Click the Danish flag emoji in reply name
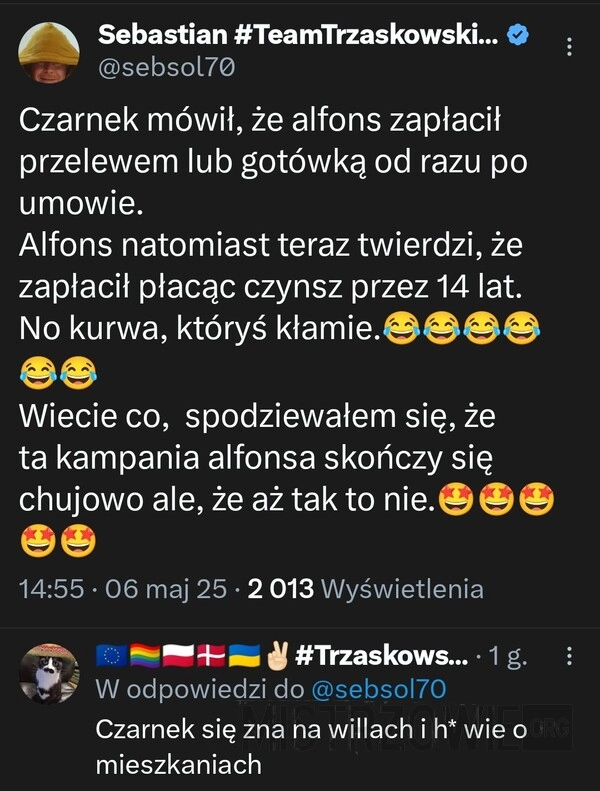Viewport: 600px width, 791px height. pos(211,656)
